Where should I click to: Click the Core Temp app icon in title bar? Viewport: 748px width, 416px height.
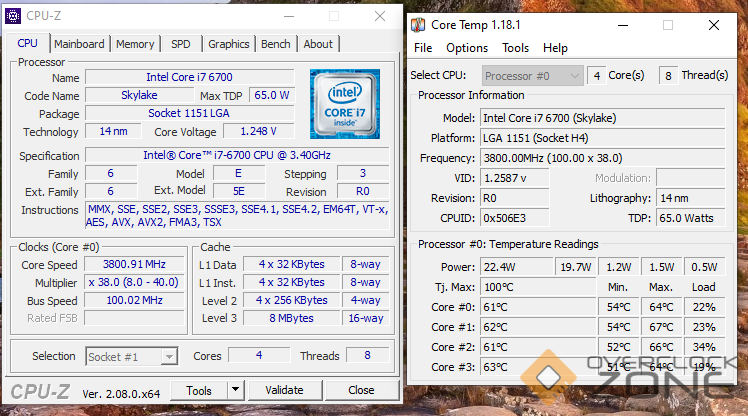418,25
